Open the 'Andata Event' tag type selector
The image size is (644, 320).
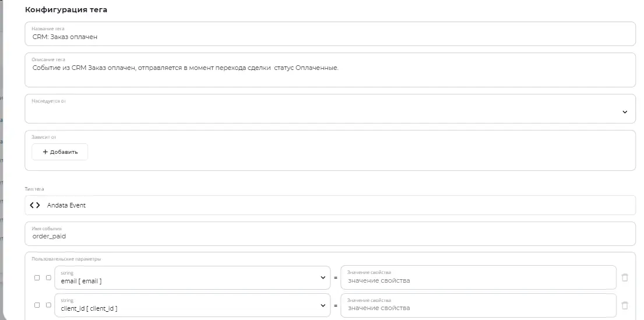(x=330, y=205)
